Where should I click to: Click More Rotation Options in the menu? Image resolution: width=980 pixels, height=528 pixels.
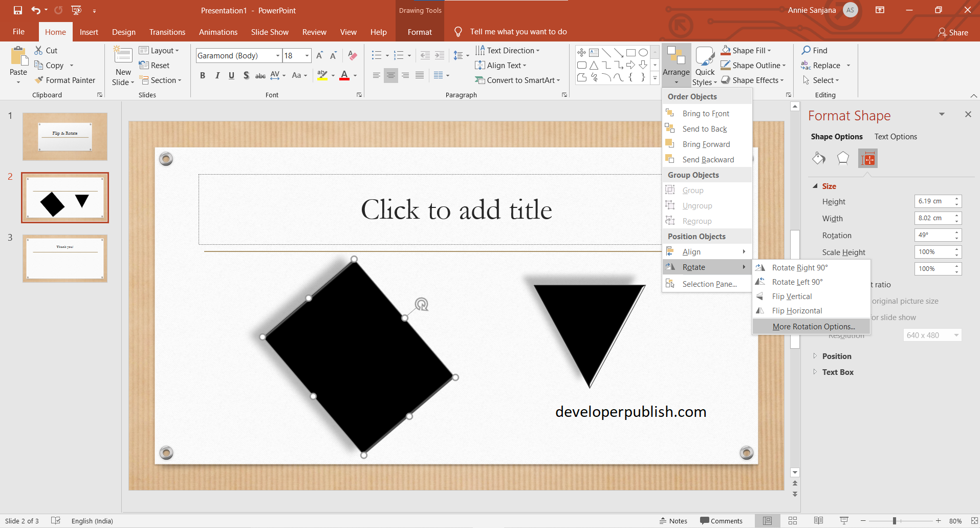point(813,326)
